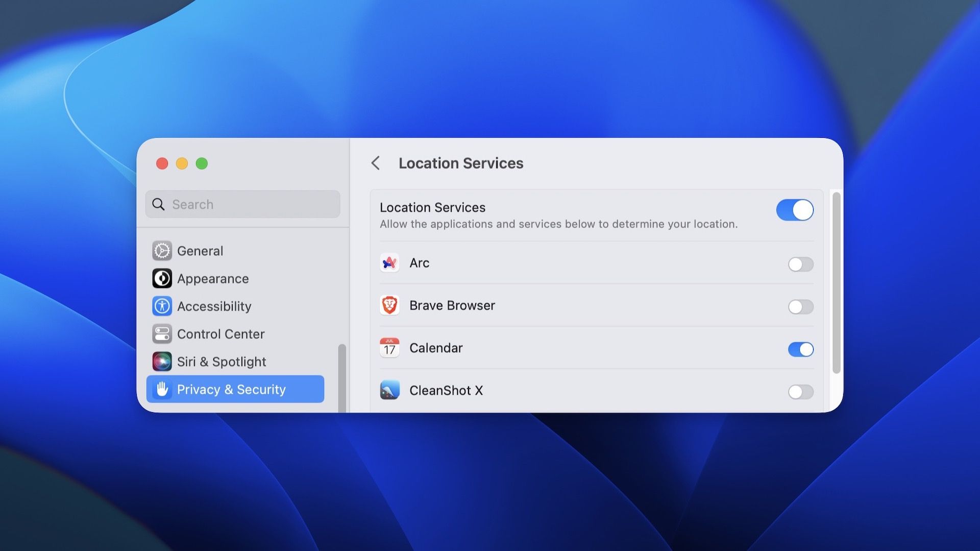Open Control Center settings via its icon
This screenshot has height=551, width=980.
(x=162, y=334)
